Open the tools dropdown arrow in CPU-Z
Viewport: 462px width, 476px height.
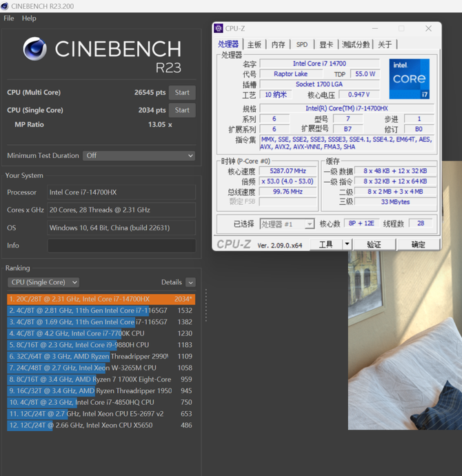pos(347,244)
